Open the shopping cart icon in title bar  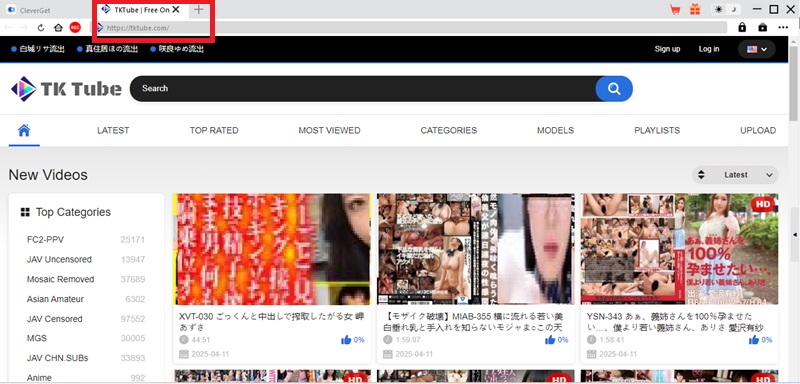(x=675, y=9)
